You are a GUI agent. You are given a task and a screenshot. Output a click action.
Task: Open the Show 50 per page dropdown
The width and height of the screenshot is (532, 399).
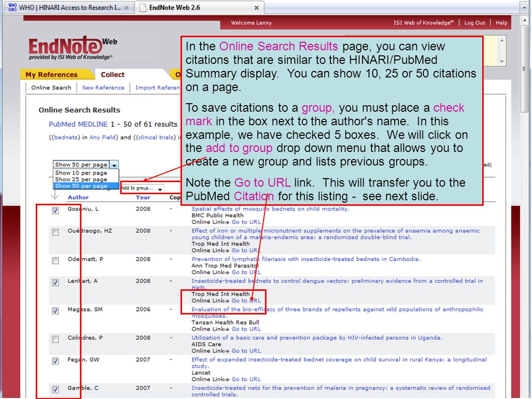coord(85,165)
